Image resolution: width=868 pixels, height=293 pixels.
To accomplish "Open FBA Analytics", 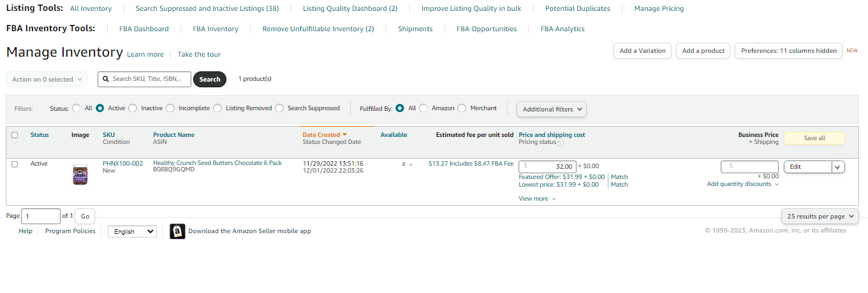I will coord(563,29).
